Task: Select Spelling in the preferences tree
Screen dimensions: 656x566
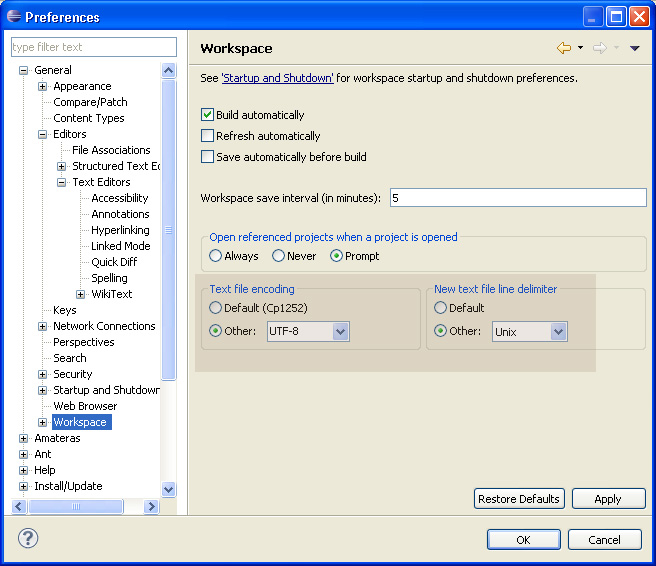Action: [x=109, y=278]
